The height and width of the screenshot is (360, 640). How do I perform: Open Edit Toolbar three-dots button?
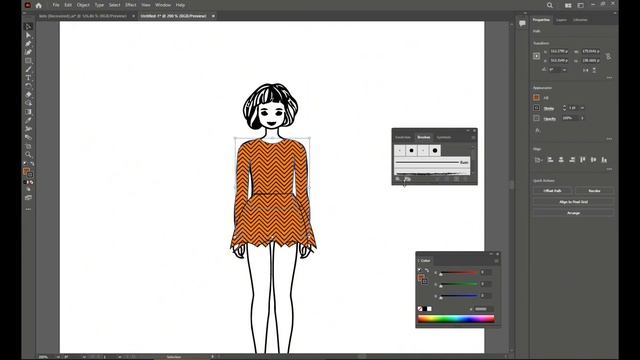pyautogui.click(x=28, y=209)
